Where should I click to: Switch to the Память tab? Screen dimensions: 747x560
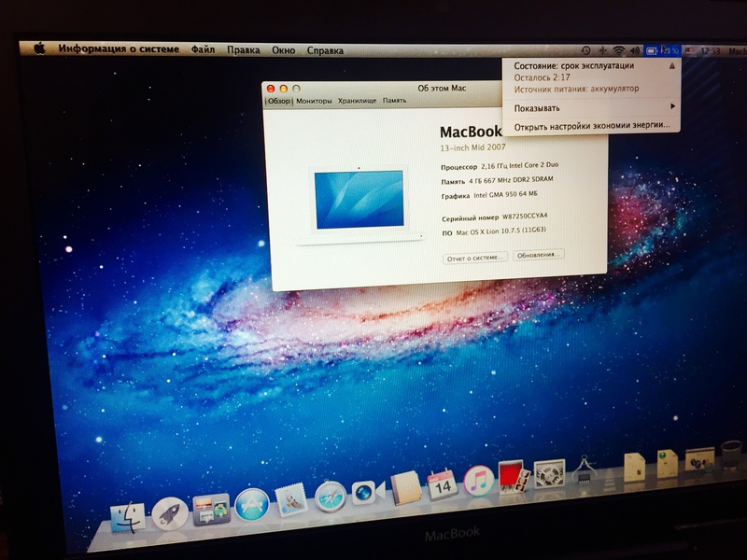[394, 101]
